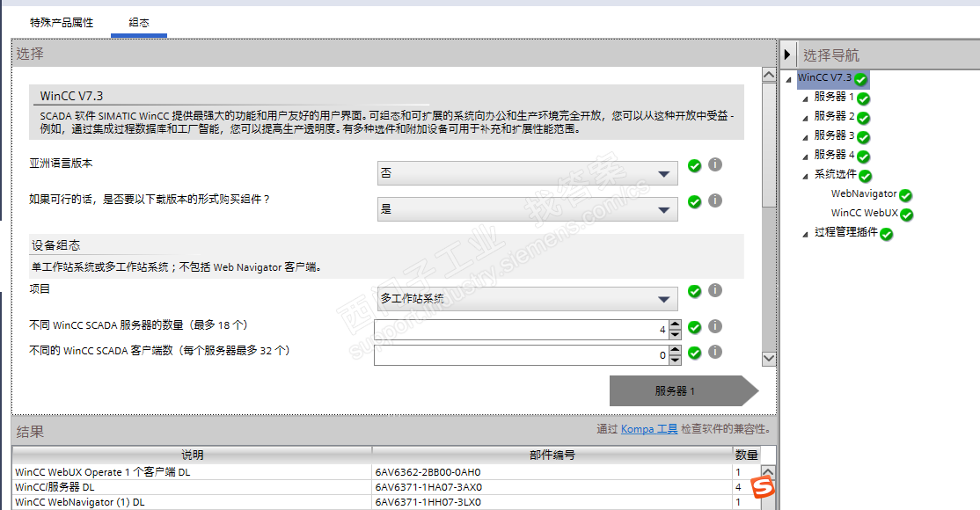Click part number 6AV6371-1HH07-3LX0
Image resolution: width=980 pixels, height=510 pixels.
click(x=428, y=502)
